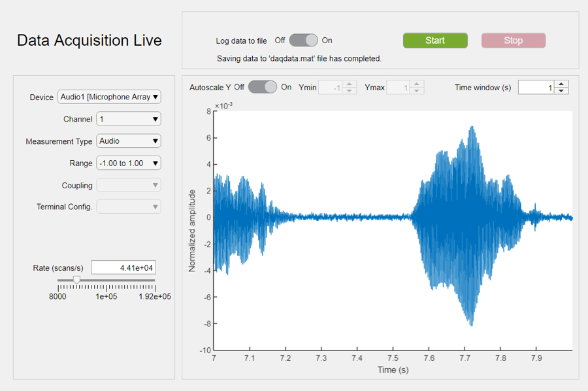Decrease Time window with down arrow
588x391 pixels.
(562, 91)
